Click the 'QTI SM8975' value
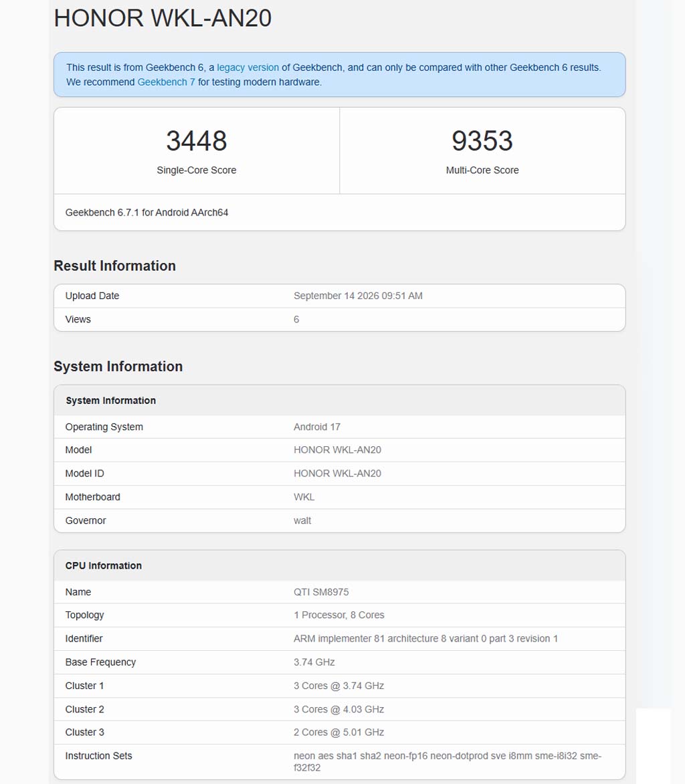 (x=321, y=592)
